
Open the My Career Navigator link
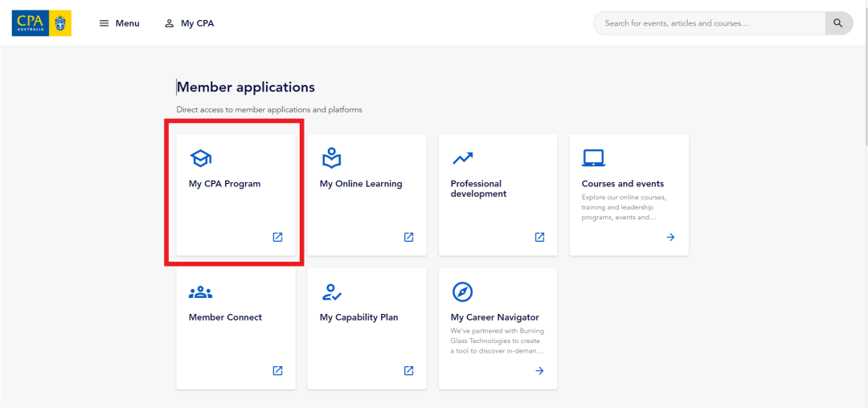pyautogui.click(x=498, y=329)
